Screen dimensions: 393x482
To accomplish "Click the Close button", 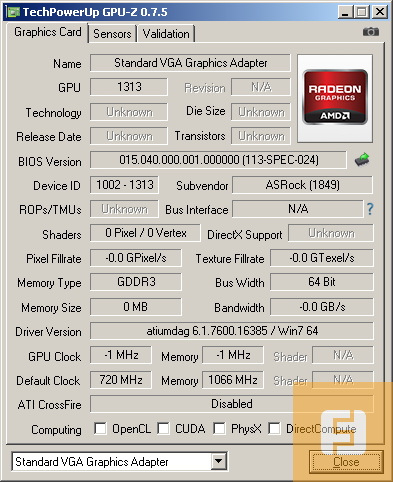I will [346, 462].
